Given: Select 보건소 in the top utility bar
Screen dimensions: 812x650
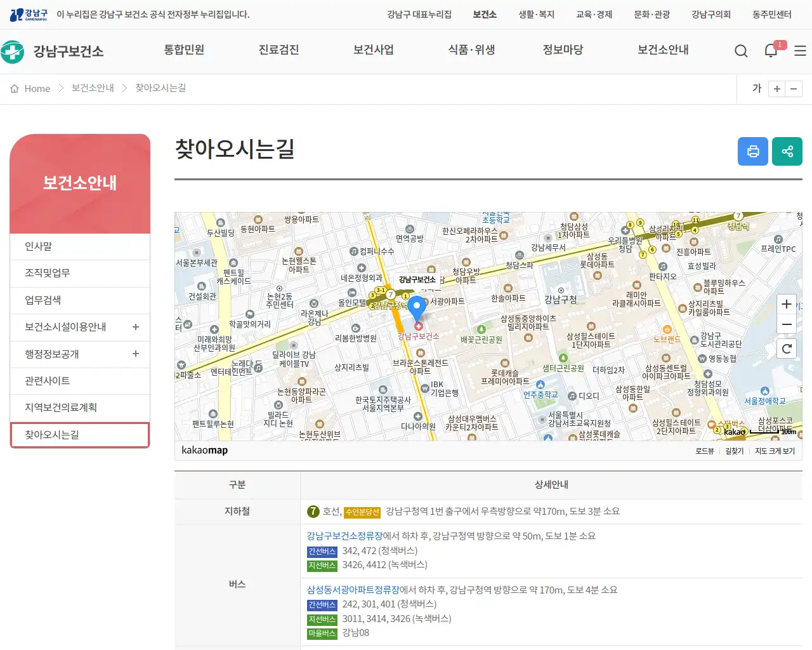Looking at the screenshot, I should tap(484, 14).
